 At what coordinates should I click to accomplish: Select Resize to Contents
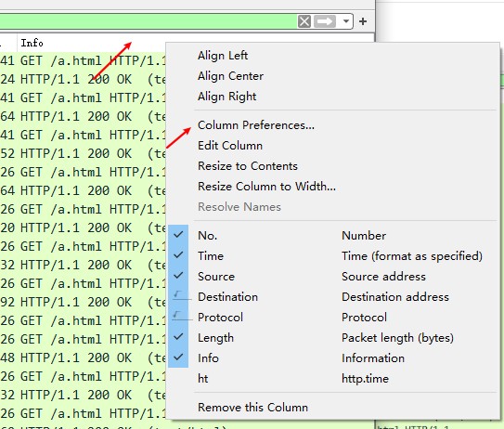pyautogui.click(x=248, y=166)
